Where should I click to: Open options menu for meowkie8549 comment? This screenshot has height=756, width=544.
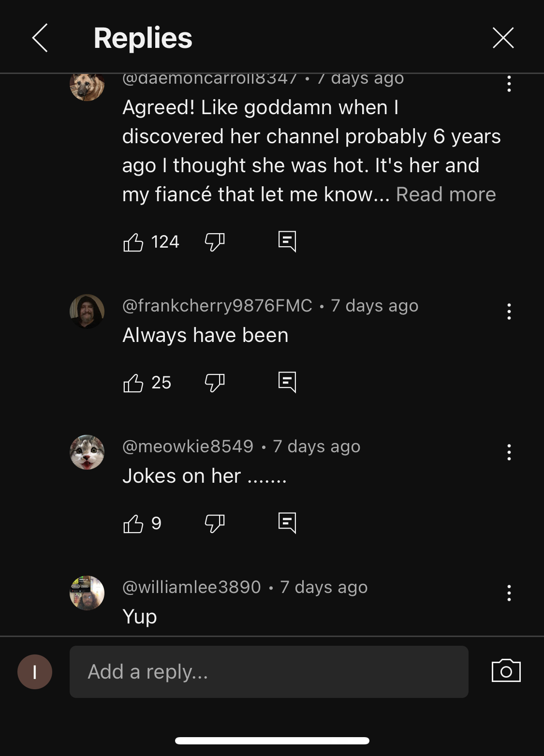pos(509,452)
